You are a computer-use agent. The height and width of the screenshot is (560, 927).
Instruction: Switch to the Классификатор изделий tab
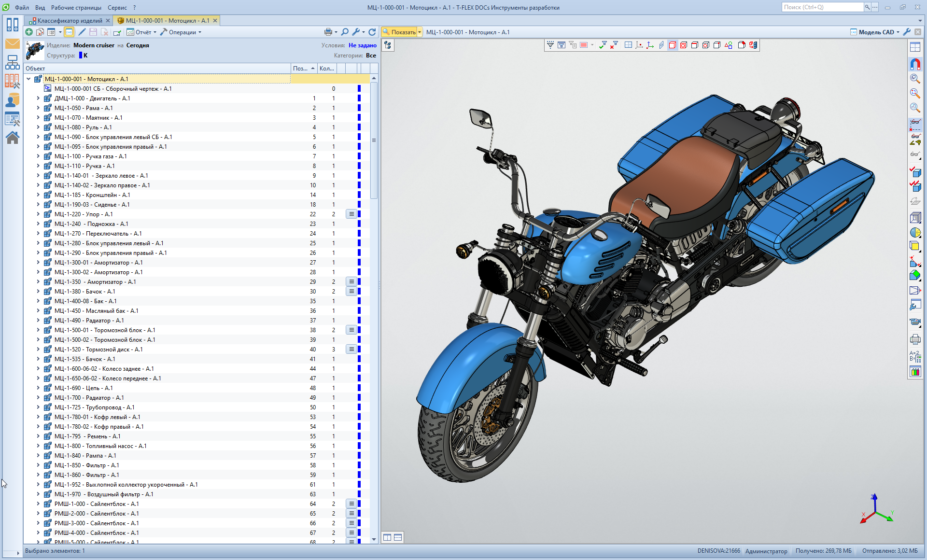click(69, 20)
